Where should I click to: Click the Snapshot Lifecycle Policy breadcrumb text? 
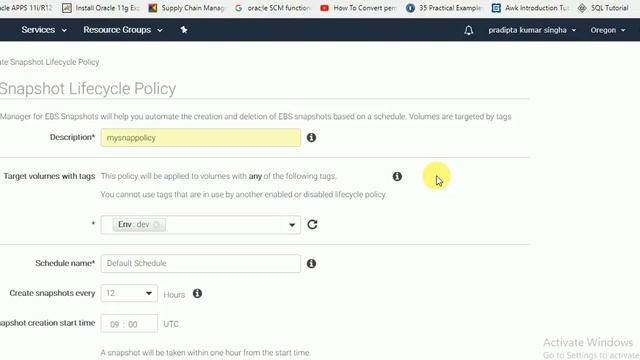(50, 62)
